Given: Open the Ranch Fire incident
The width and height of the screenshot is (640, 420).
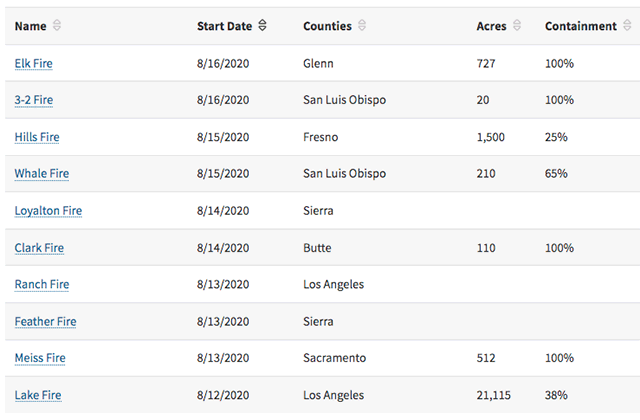Looking at the screenshot, I should click(x=41, y=285).
